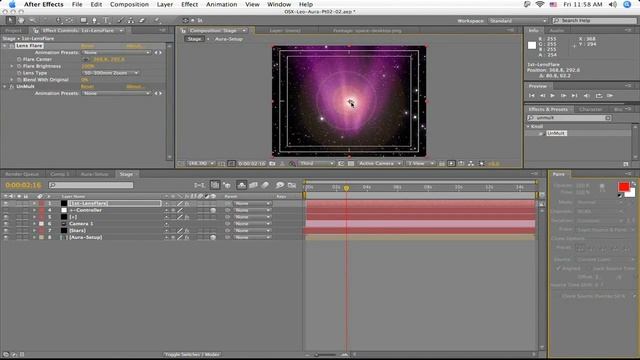Enable Frame Blending for timeline

pos(253,185)
